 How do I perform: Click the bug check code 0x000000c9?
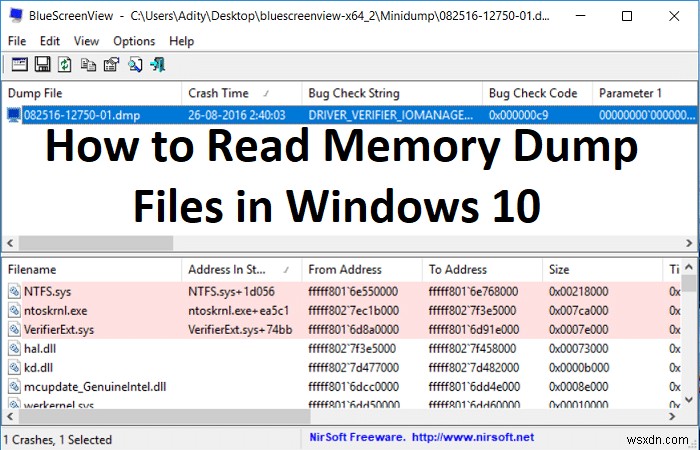point(518,115)
